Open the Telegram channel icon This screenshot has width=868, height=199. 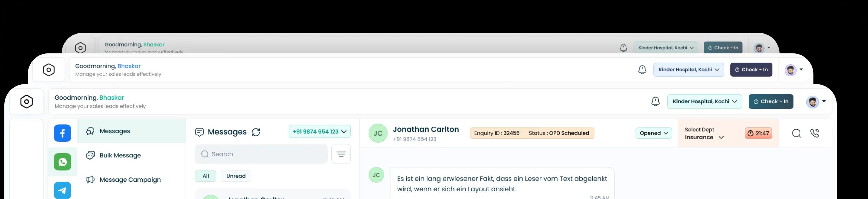[62, 190]
